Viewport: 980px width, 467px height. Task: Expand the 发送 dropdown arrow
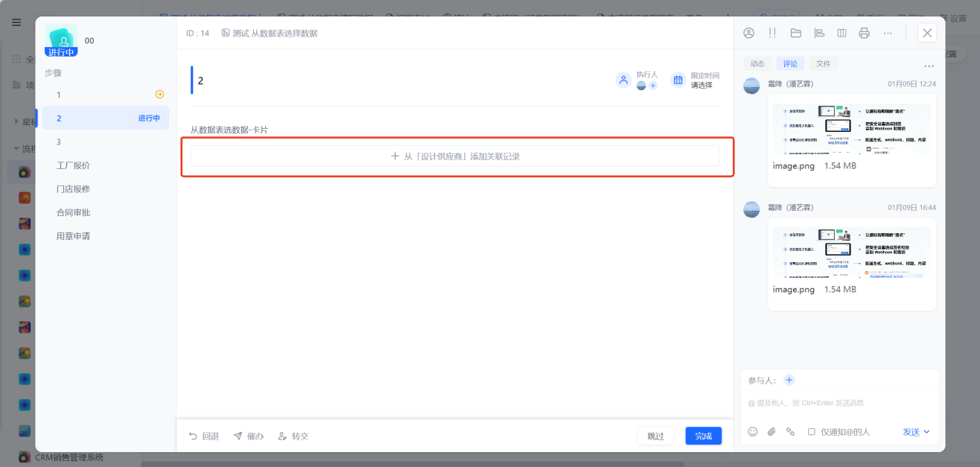pyautogui.click(x=926, y=432)
